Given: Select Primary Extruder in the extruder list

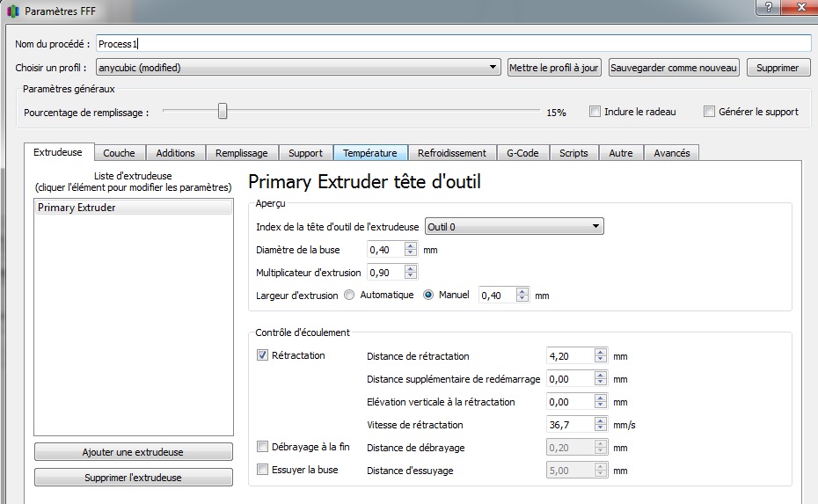Looking at the screenshot, I should 134,207.
